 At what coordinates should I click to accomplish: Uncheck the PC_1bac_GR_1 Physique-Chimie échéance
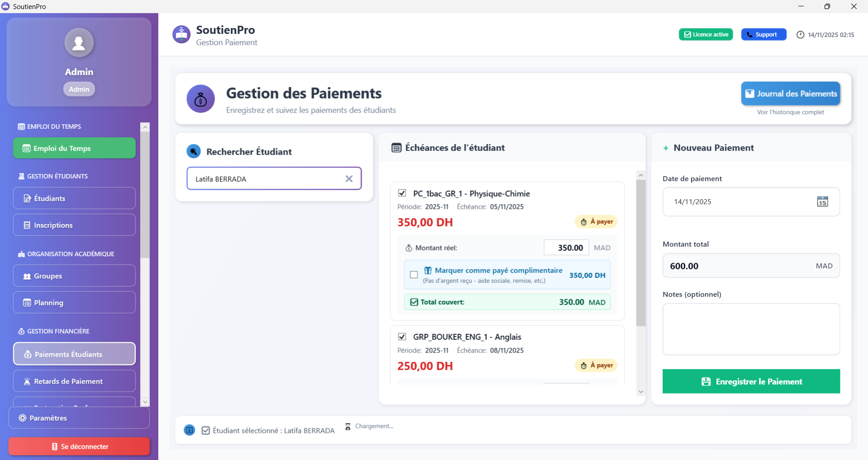click(402, 193)
